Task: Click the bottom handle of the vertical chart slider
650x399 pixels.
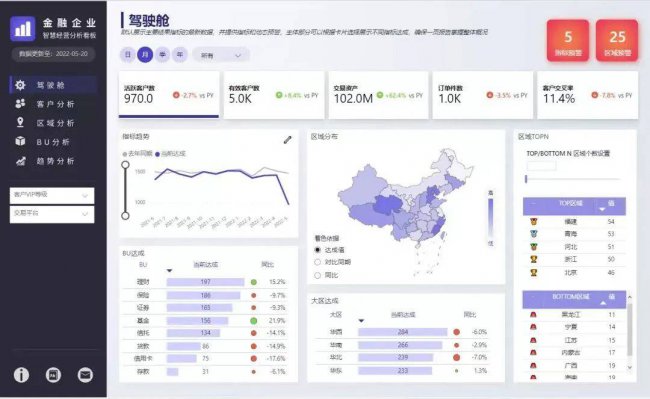Action: (125, 215)
